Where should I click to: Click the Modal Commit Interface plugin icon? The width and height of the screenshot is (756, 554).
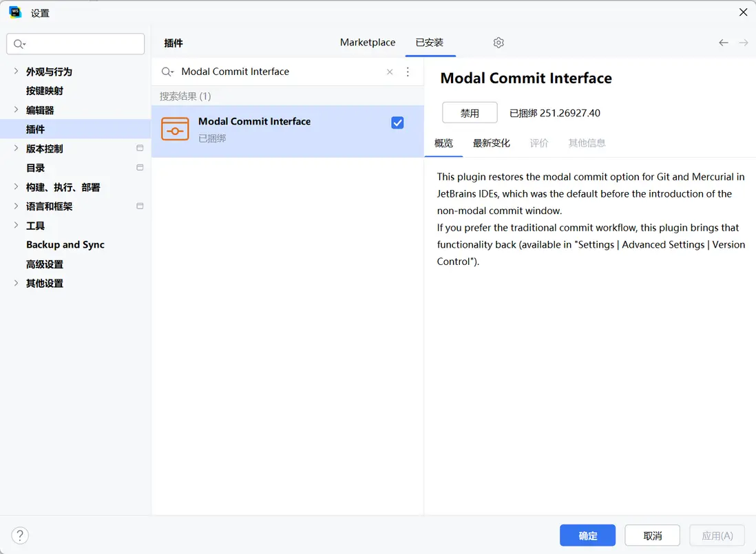(x=175, y=129)
